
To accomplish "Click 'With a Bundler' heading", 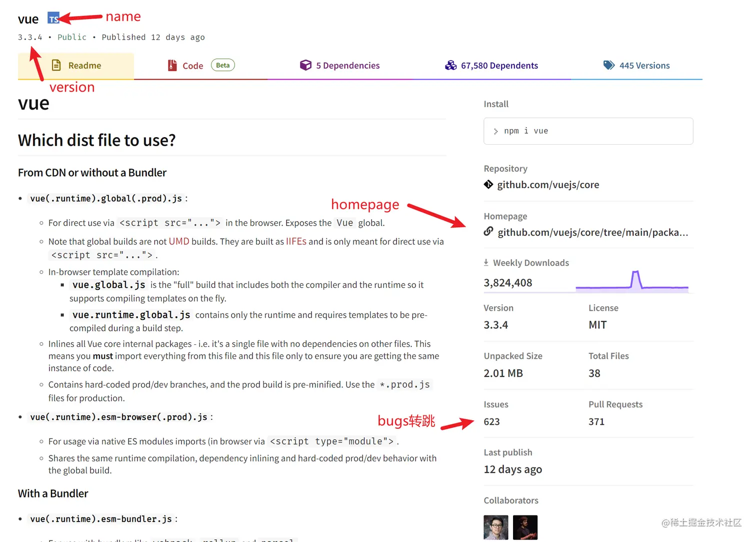I will point(53,493).
